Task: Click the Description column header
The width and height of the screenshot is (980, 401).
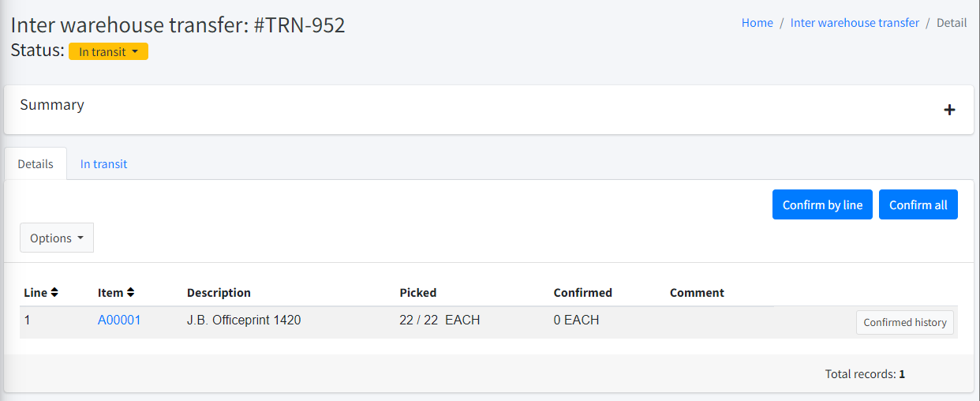Action: pos(219,293)
